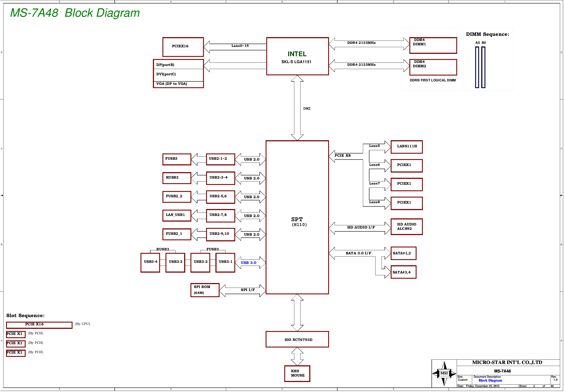The height and width of the screenshot is (392, 564).
Task: Click the KBD MOUSE box
Action: pos(297,373)
